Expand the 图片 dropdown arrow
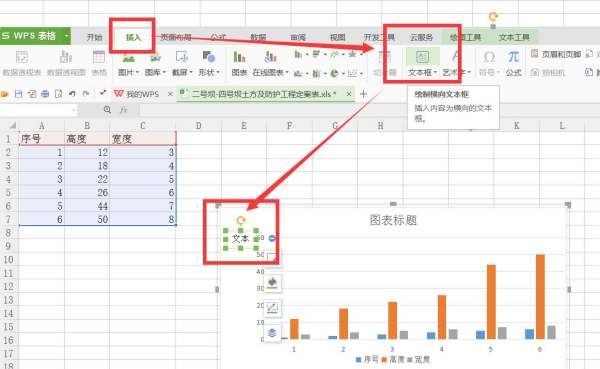 (x=137, y=72)
